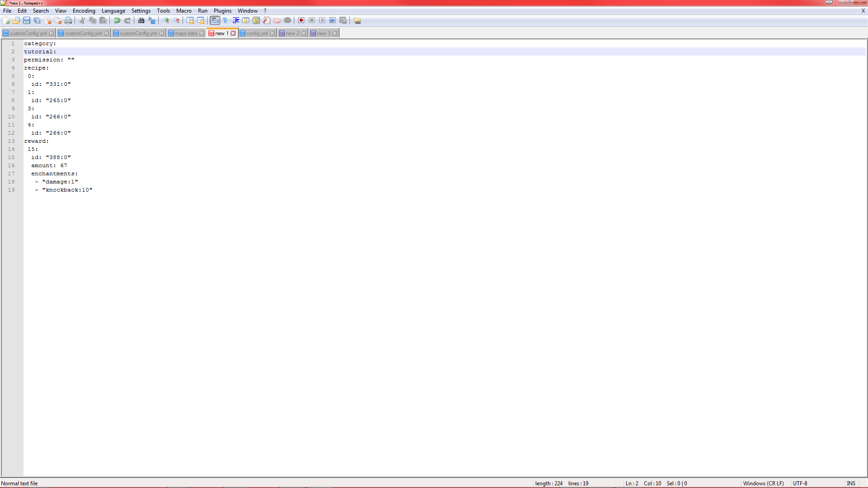Save the current file with Save icon
The width and height of the screenshot is (868, 488).
pos(27,20)
